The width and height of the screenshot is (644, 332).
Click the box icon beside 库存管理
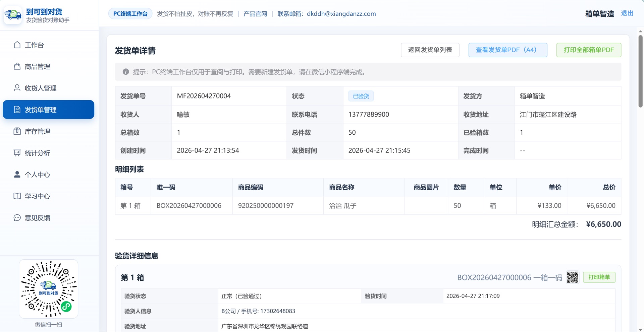(17, 131)
